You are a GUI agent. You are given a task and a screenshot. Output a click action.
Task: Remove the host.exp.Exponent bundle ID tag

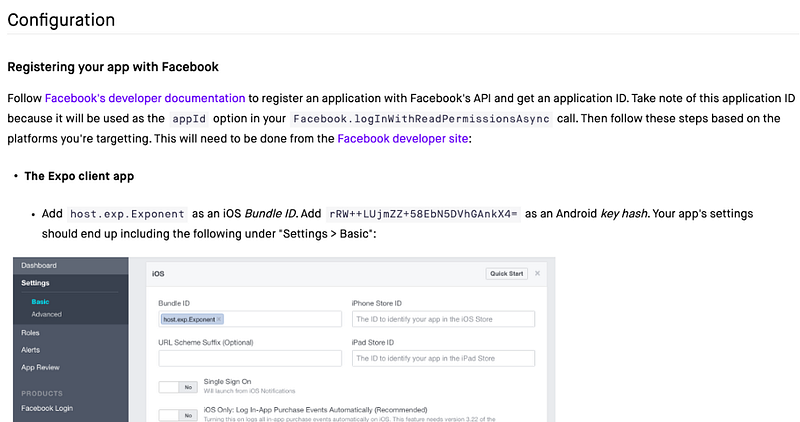click(x=219, y=319)
